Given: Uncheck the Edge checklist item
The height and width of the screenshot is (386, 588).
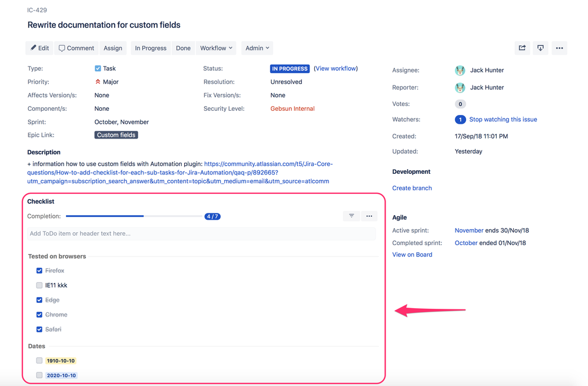Looking at the screenshot, I should 39,300.
